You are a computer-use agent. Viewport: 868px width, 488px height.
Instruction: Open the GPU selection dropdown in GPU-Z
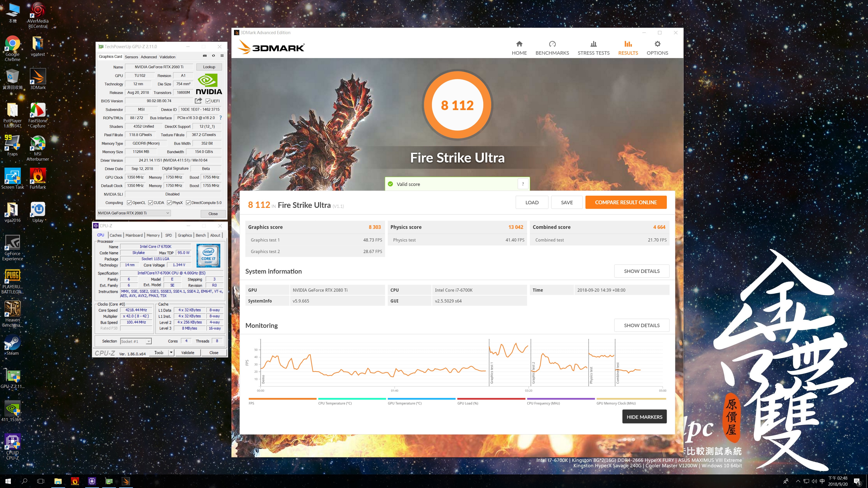(134, 213)
